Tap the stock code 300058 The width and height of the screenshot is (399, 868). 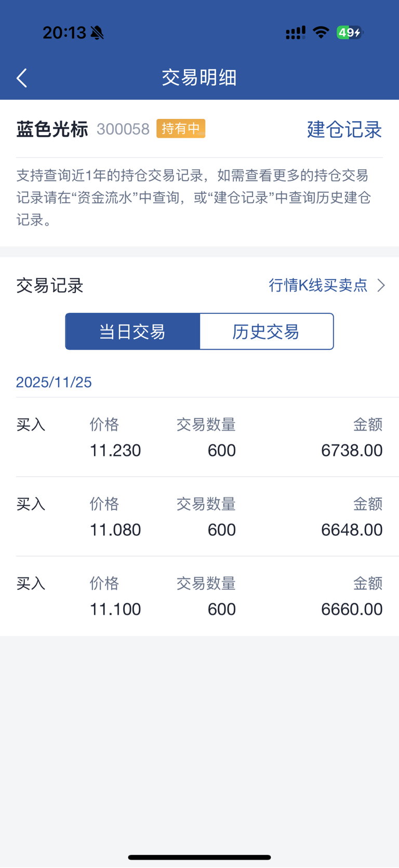[x=123, y=129]
